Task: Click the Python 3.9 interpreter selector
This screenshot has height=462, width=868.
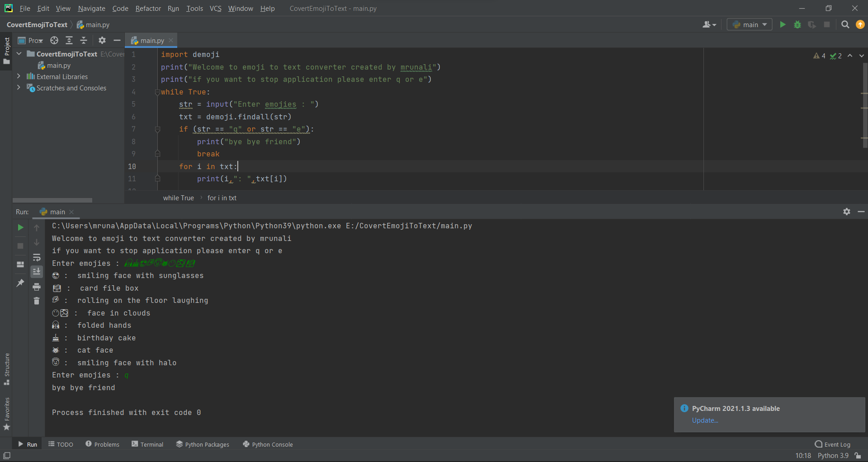Action: pos(833,456)
